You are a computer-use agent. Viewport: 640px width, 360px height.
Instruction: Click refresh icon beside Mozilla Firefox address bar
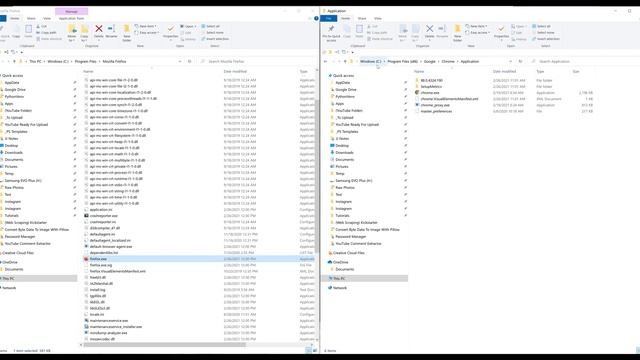[x=189, y=61]
